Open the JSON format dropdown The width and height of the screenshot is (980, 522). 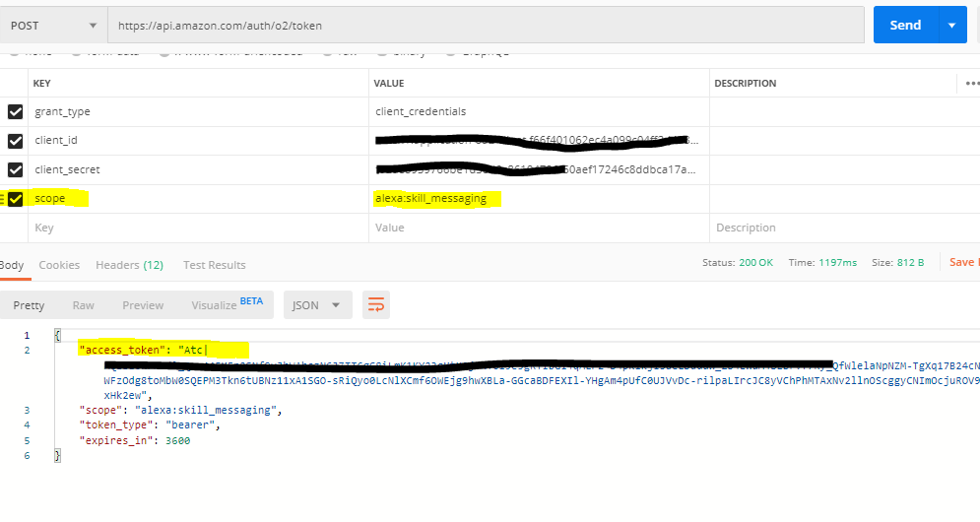317,305
